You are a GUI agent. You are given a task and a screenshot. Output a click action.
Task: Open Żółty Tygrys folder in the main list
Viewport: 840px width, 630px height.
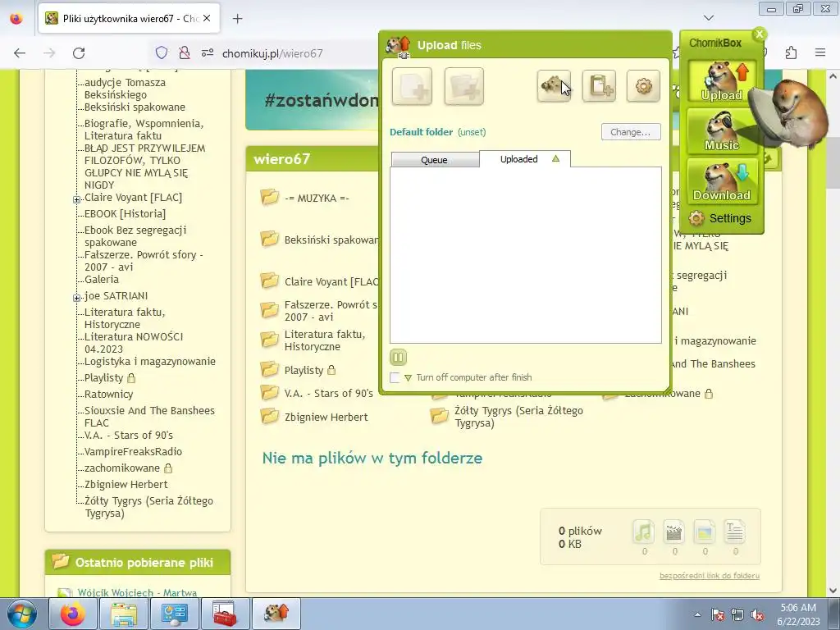pyautogui.click(x=518, y=417)
